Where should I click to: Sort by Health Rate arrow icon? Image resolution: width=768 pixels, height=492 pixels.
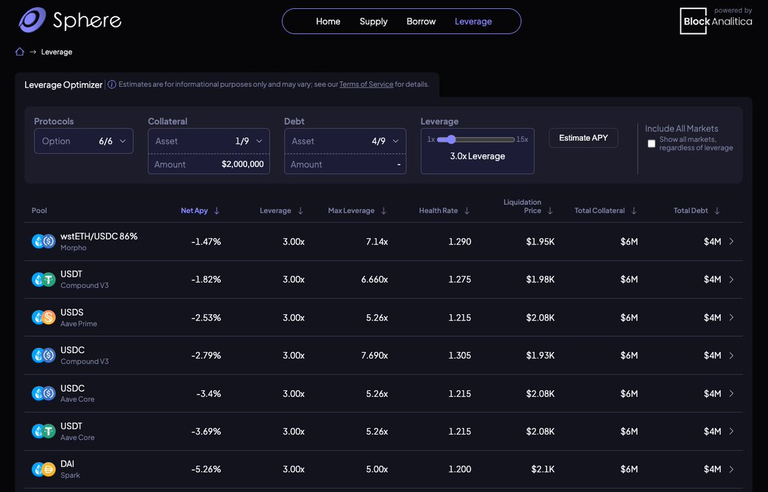[x=467, y=211]
